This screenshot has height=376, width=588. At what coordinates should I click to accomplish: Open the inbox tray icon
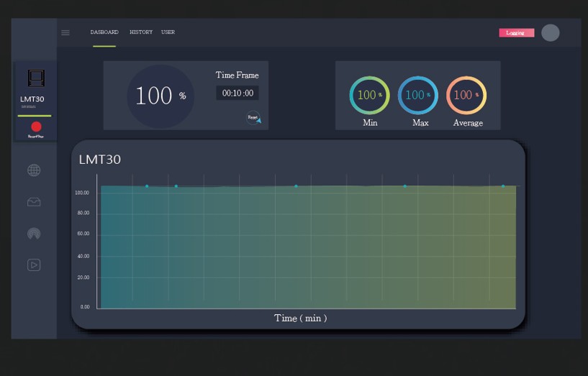tap(34, 203)
